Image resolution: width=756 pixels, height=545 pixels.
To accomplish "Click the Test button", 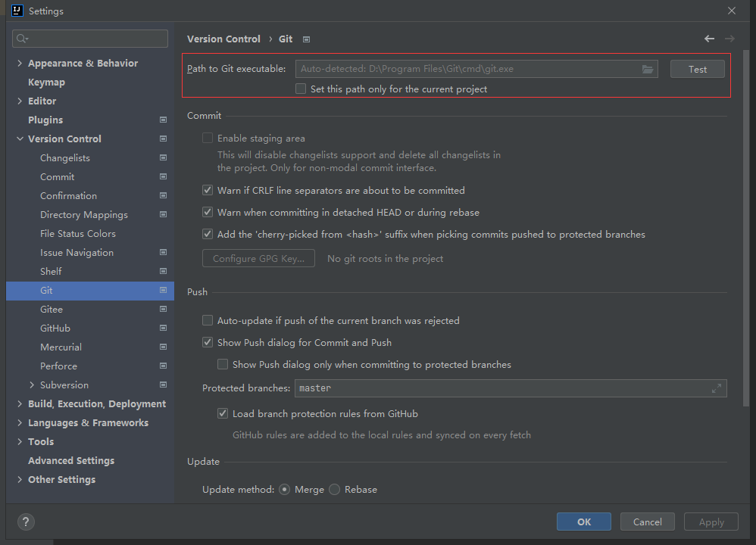I will coord(697,69).
